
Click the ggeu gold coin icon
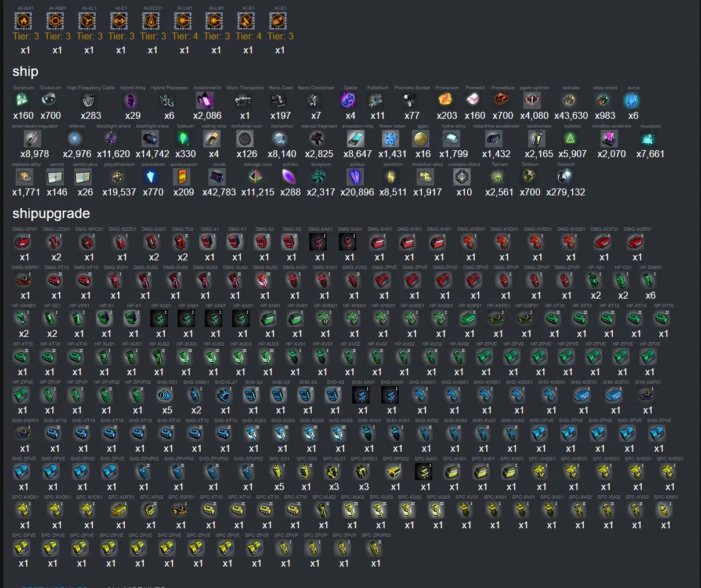coord(421,139)
